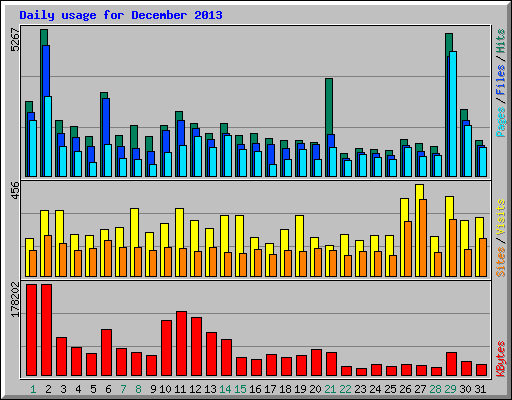Image resolution: width=512 pixels, height=400 pixels.
Task: Click the yellow "Visits" legend label
Action: pos(501,218)
